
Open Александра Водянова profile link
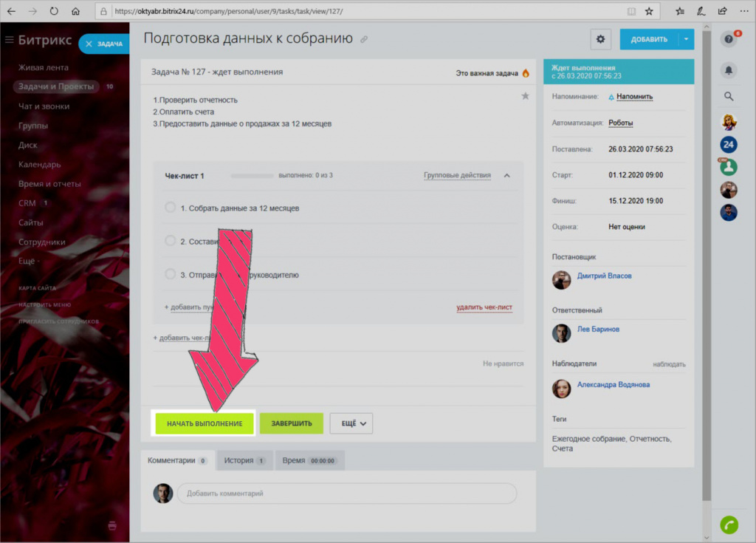(x=614, y=385)
